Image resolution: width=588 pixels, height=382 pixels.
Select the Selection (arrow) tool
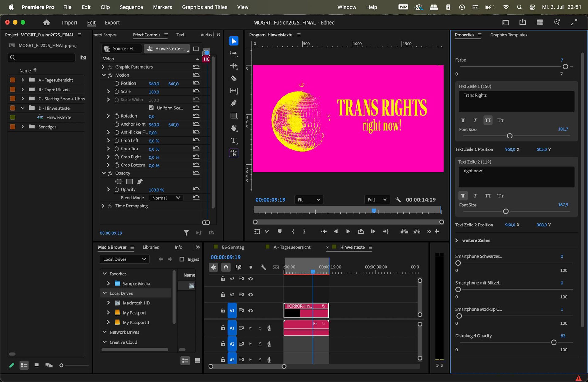[234, 41]
